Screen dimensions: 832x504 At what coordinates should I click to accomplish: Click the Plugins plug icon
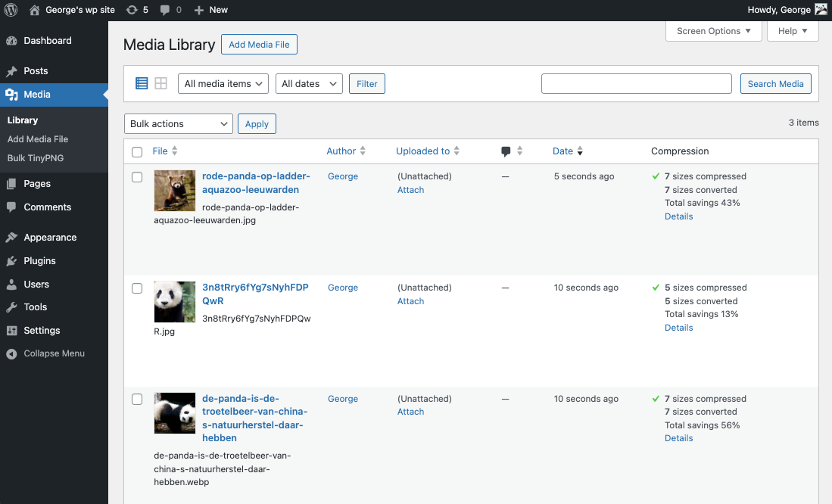(x=11, y=261)
